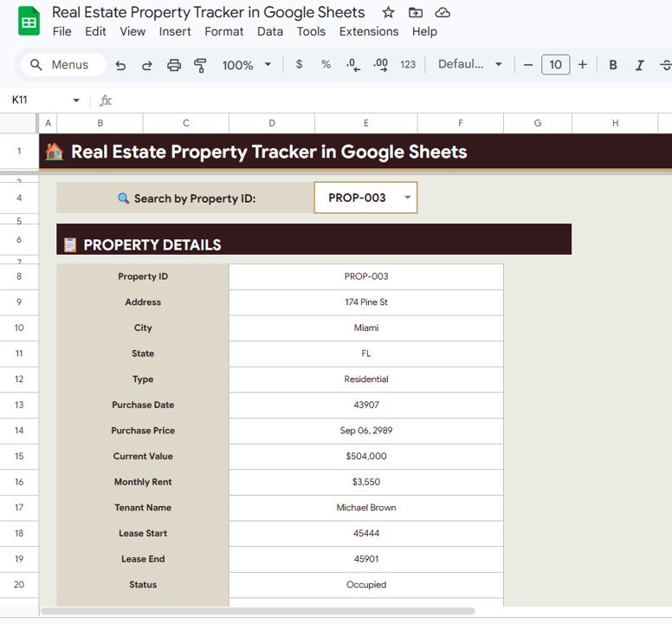Click the Tenant Name label cell
Image resolution: width=672 pixels, height=624 pixels.
pyautogui.click(x=143, y=508)
